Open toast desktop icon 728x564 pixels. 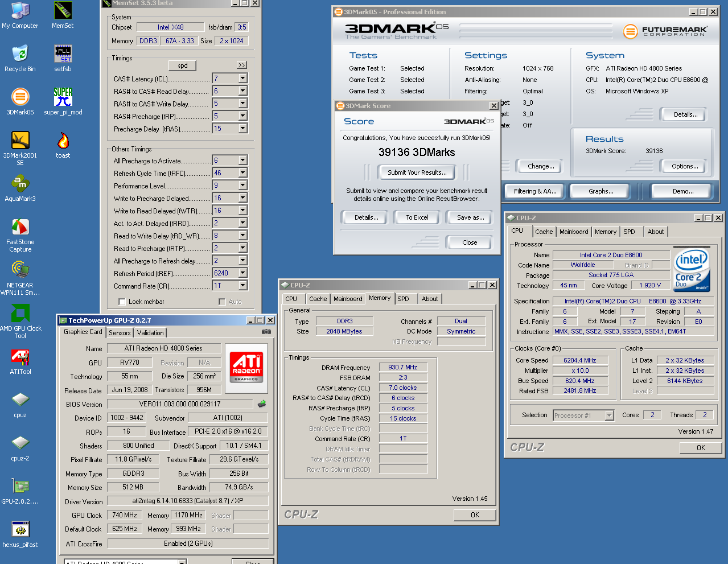point(63,145)
